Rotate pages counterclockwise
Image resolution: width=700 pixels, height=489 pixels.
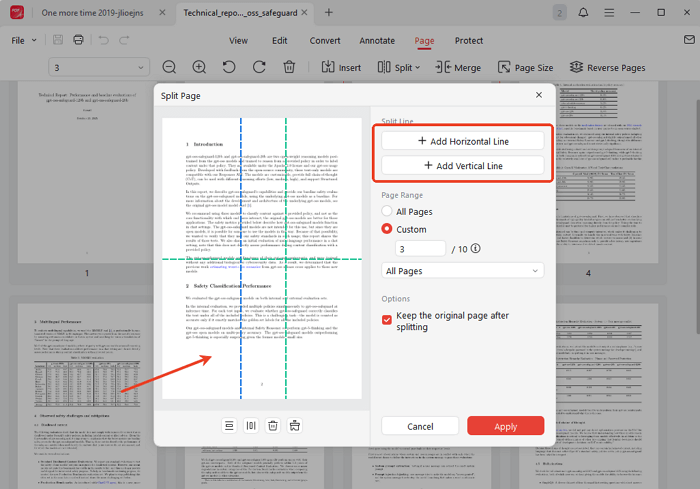pos(229,67)
